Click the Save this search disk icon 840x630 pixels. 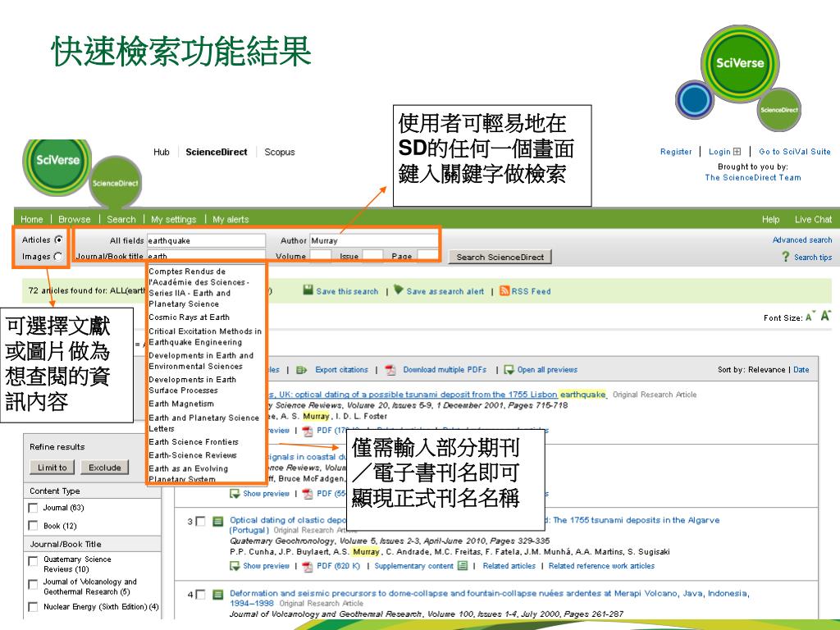308,290
